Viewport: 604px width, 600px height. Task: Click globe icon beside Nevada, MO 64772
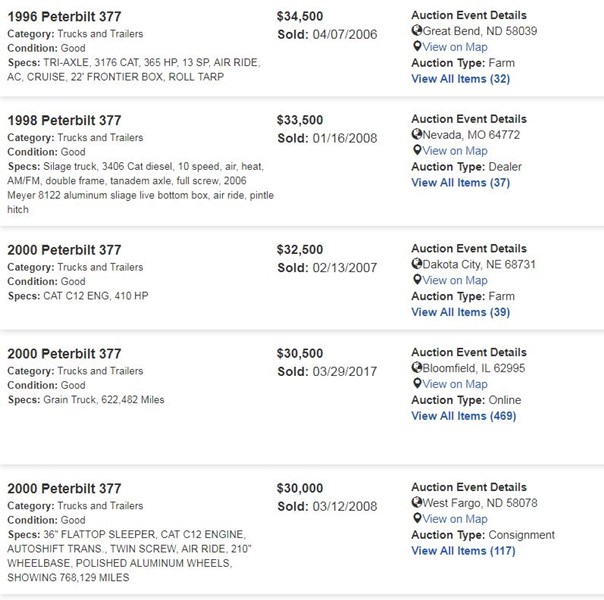pyautogui.click(x=416, y=134)
